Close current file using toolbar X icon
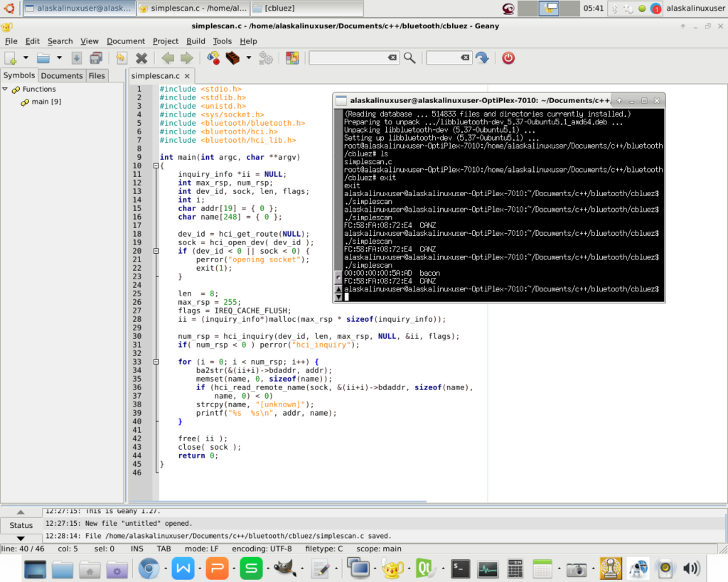 point(141,58)
